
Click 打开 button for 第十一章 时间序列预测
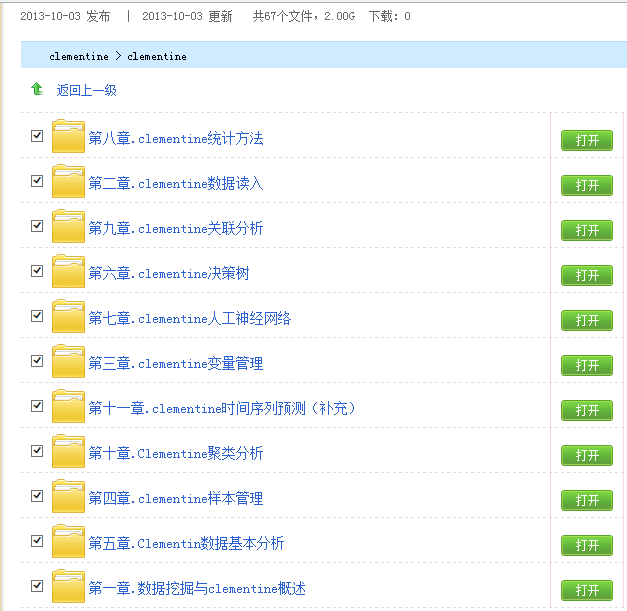pos(587,410)
